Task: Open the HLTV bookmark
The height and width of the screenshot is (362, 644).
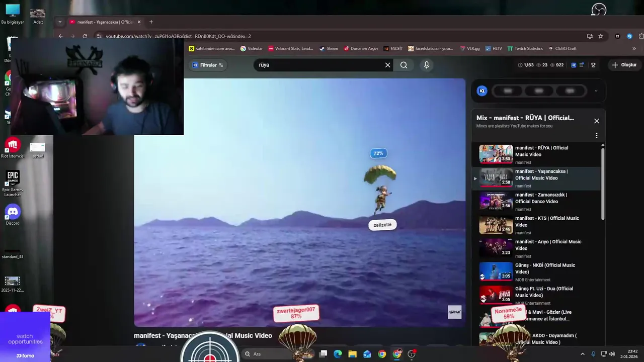Action: click(x=494, y=49)
